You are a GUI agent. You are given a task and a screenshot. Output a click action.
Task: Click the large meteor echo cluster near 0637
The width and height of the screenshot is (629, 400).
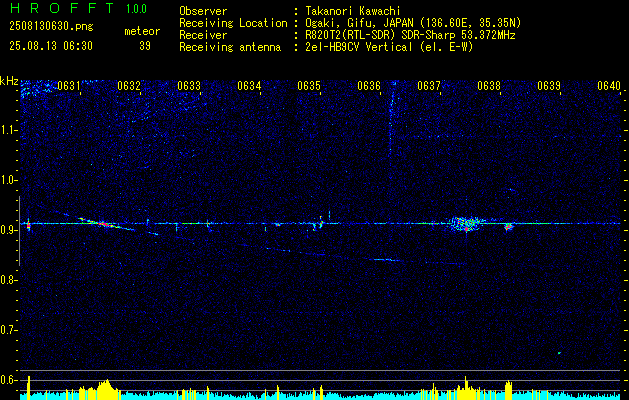click(465, 224)
